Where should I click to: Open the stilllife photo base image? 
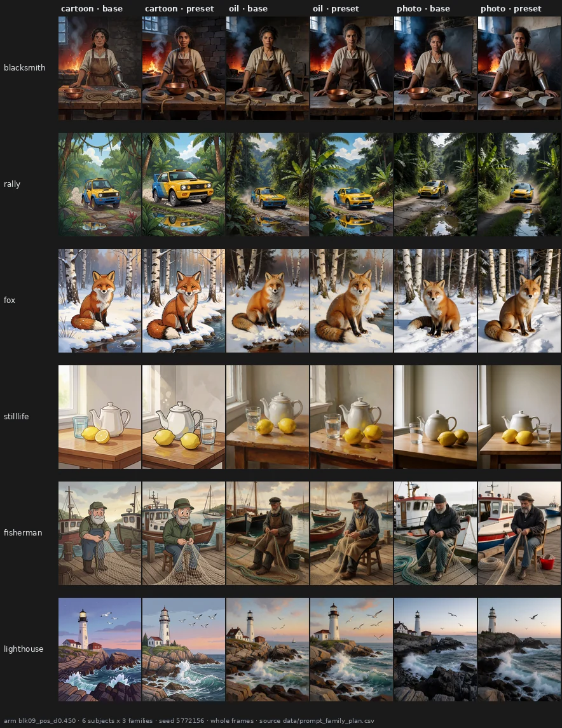click(x=435, y=417)
